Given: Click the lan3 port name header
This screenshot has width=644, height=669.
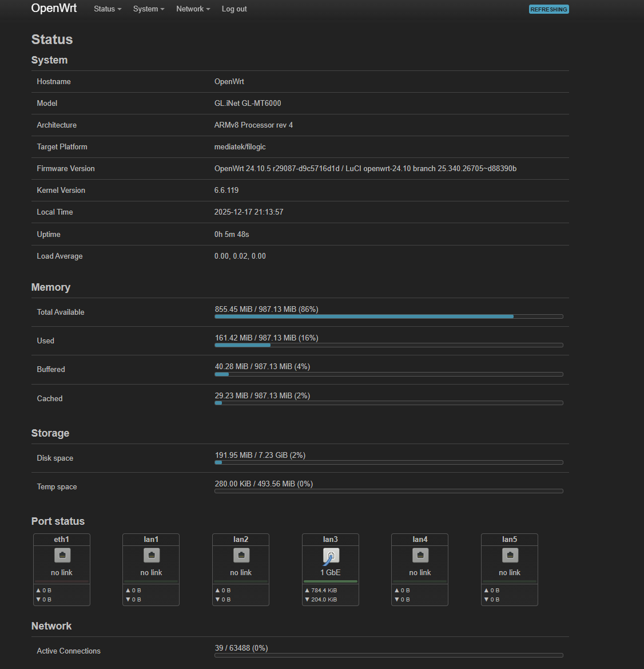Looking at the screenshot, I should [x=331, y=540].
